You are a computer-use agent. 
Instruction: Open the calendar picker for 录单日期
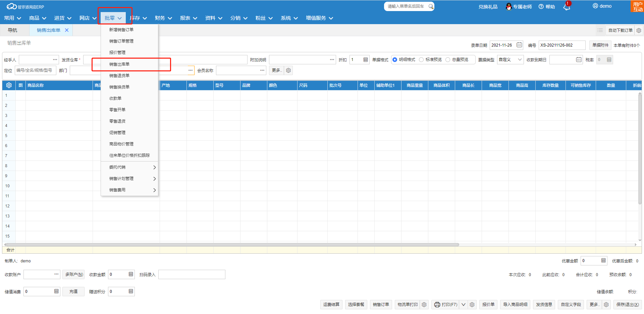point(519,45)
